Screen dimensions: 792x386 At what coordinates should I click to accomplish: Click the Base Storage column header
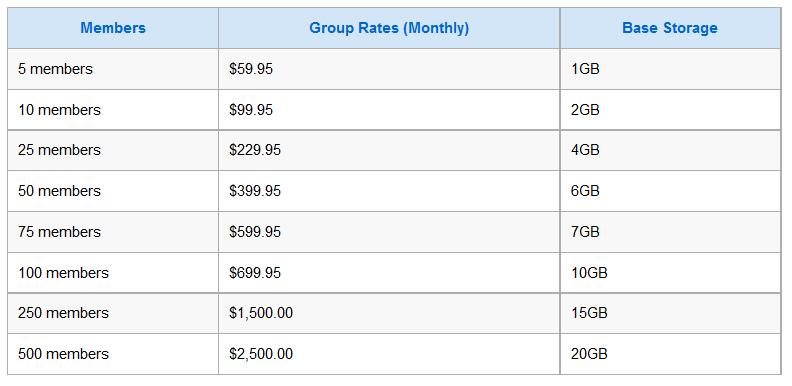click(670, 28)
